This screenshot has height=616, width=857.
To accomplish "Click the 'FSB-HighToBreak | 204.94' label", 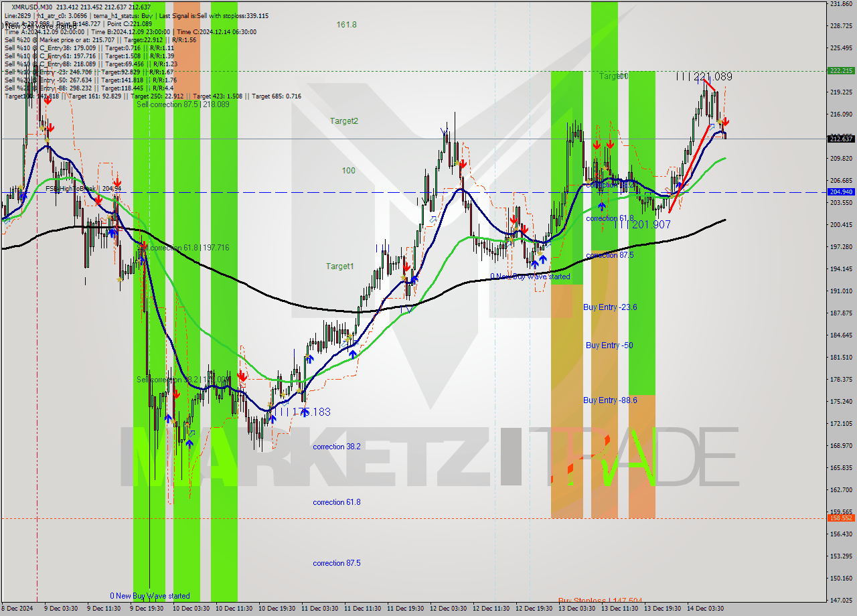I will [x=84, y=189].
